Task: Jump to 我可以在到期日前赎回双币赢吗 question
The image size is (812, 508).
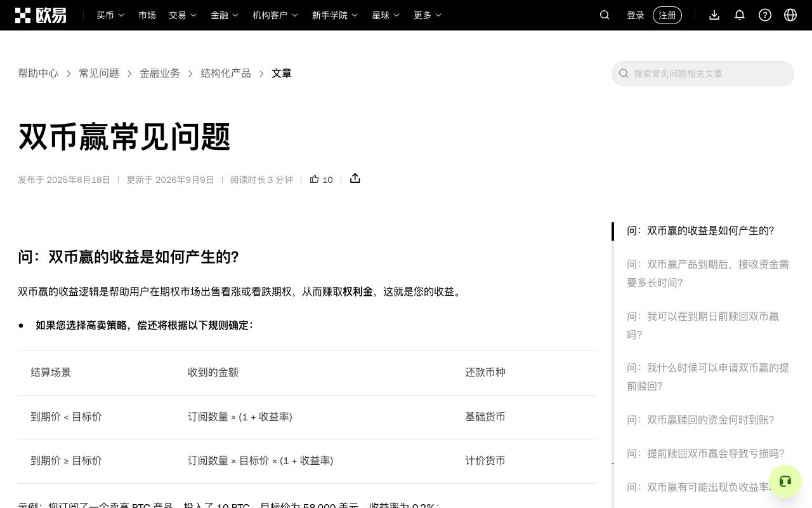Action: point(703,326)
